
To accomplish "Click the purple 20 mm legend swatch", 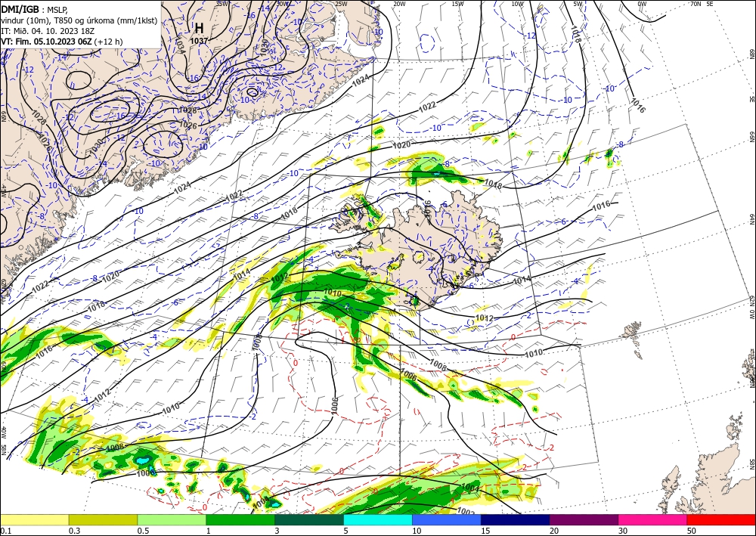I will [x=584, y=519].
